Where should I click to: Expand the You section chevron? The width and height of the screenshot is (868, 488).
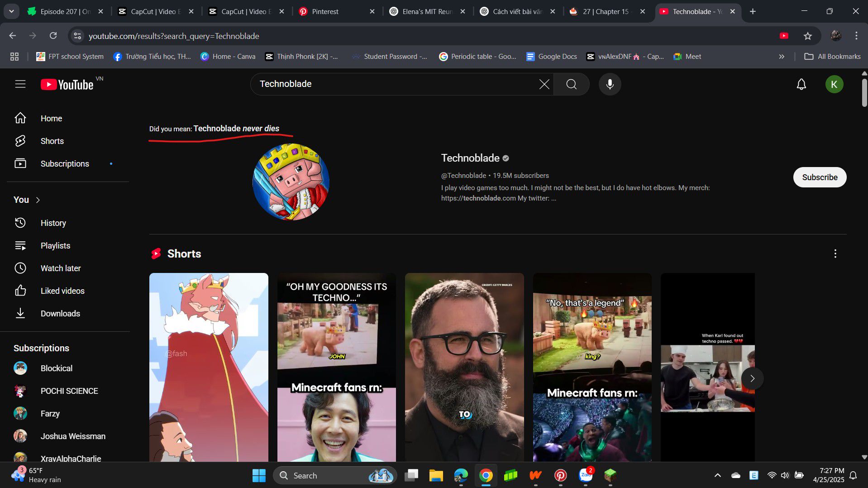pyautogui.click(x=38, y=200)
